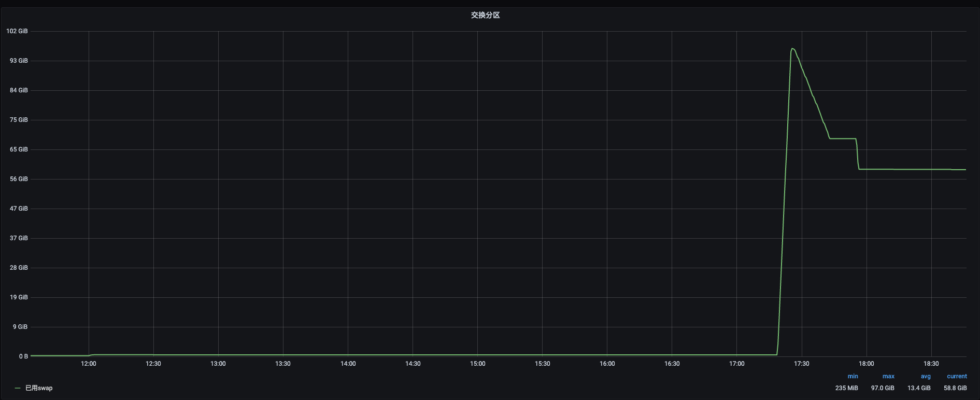Click the 17:00 time axis label
The height and width of the screenshot is (400, 980).
737,364
